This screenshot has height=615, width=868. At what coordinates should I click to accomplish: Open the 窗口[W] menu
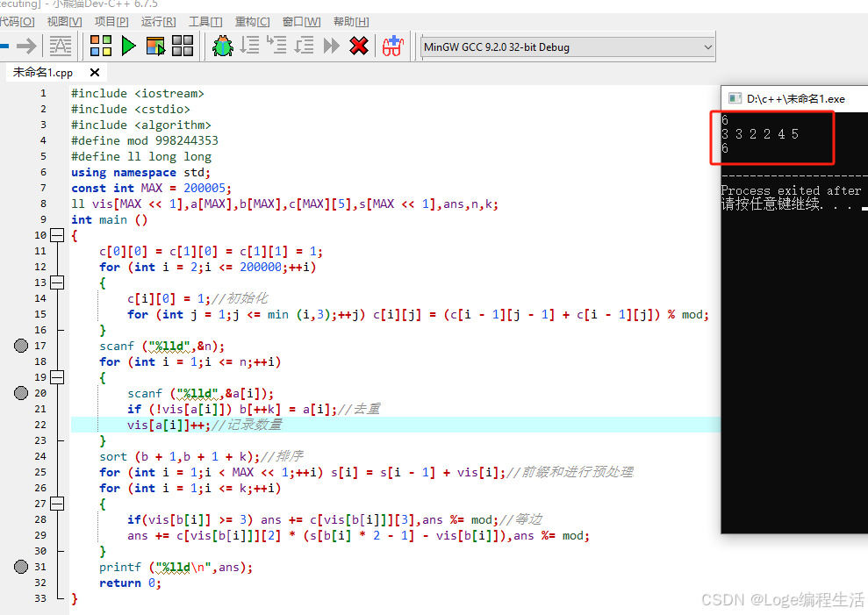coord(301,22)
